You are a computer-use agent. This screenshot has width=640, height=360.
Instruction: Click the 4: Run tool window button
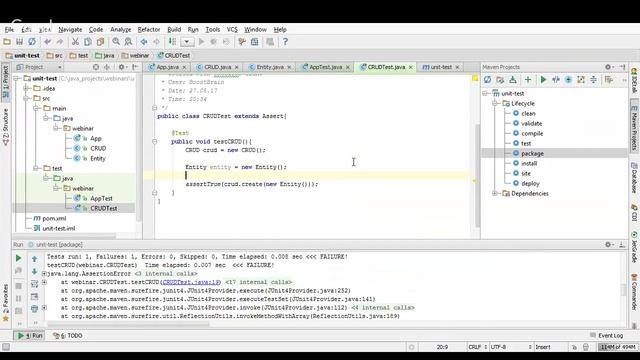tap(29, 336)
